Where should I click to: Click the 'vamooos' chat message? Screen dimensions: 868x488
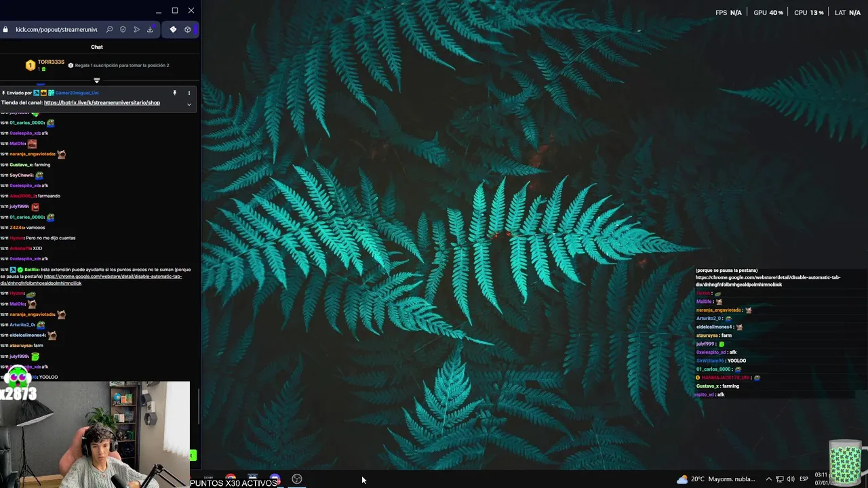35,228
